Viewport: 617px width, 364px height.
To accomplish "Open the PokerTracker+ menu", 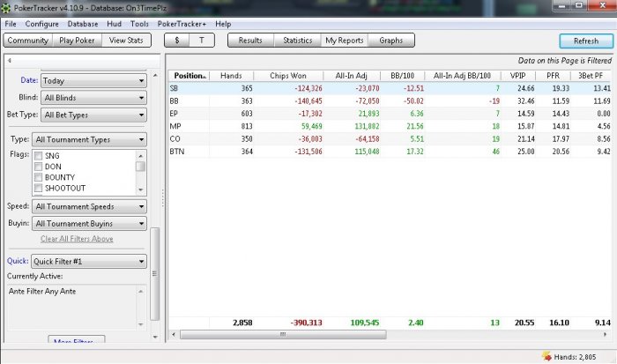I will (x=182, y=24).
